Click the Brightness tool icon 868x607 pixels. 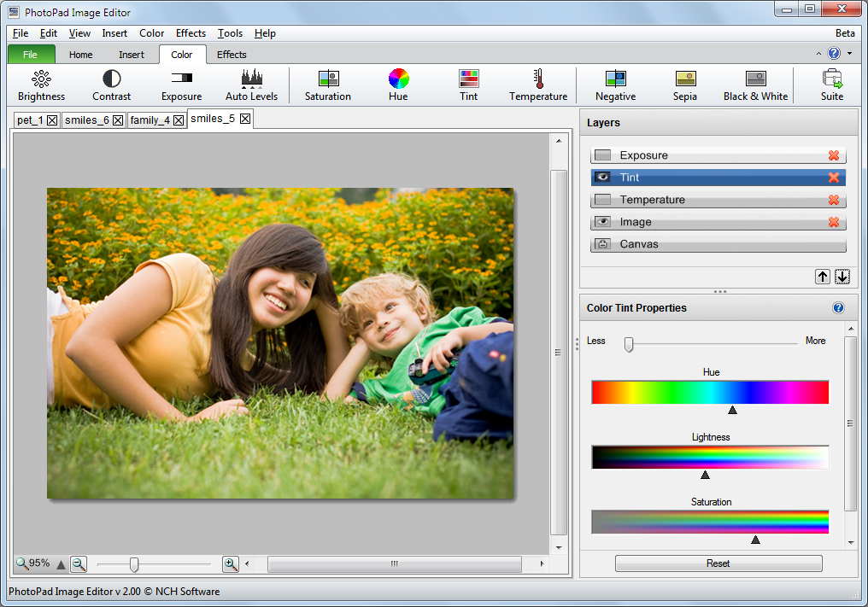pos(41,79)
